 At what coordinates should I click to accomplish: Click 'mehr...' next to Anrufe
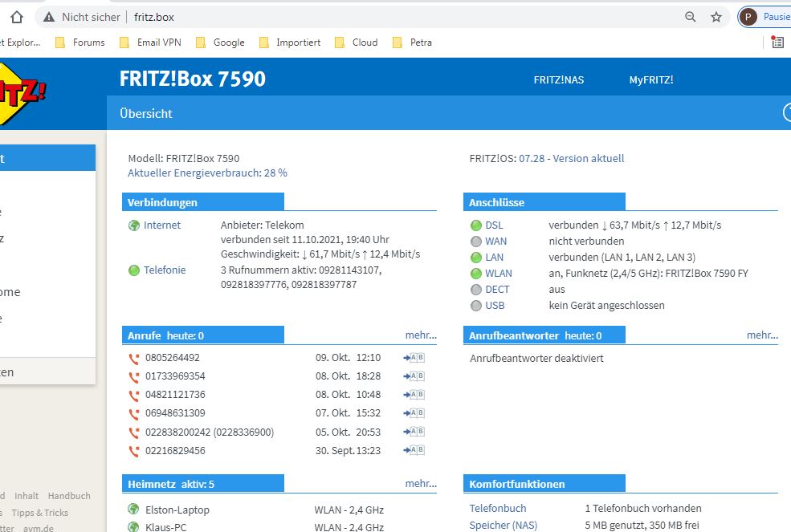(421, 335)
